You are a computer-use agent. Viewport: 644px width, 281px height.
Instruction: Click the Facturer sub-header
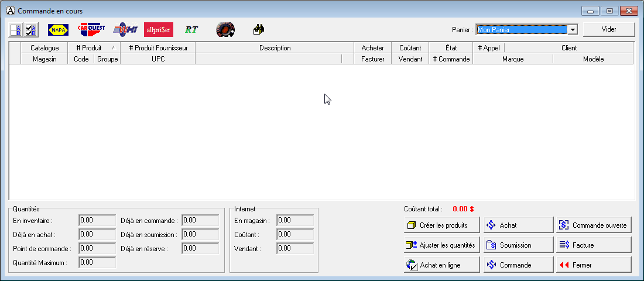(372, 59)
